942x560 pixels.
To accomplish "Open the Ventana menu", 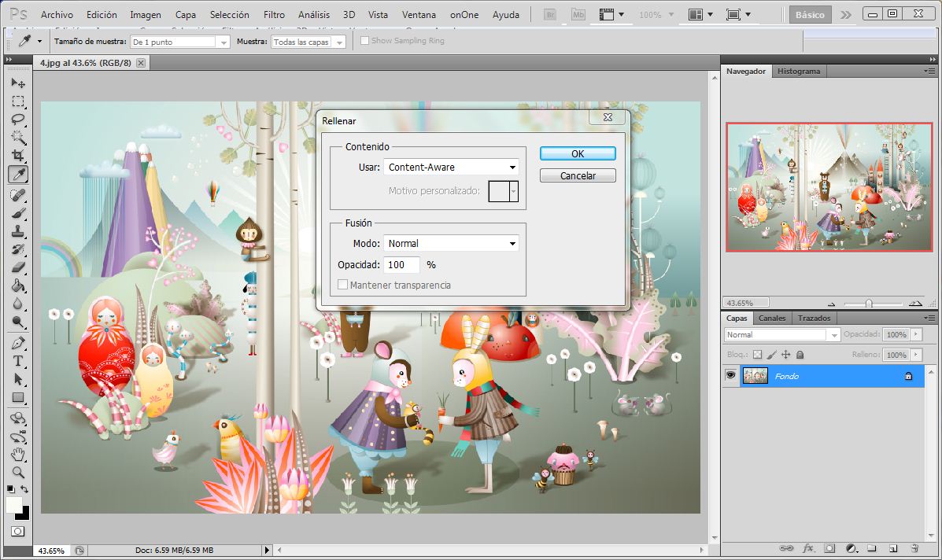I will tap(419, 14).
